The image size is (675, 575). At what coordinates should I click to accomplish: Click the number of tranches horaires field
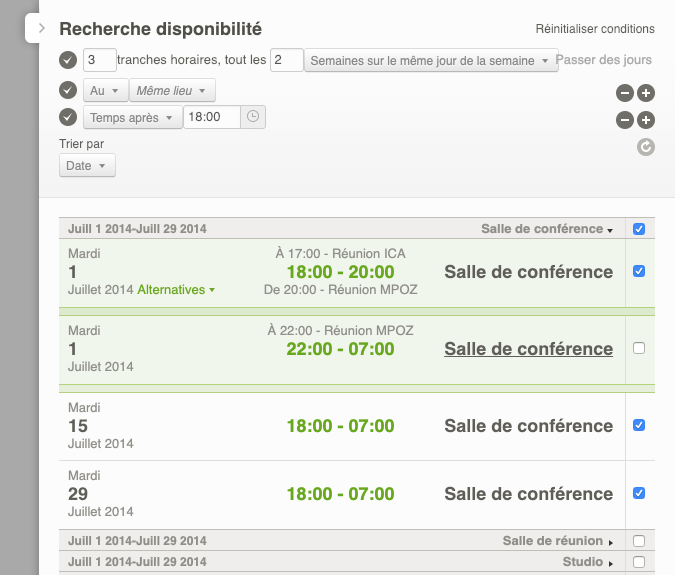(99, 61)
